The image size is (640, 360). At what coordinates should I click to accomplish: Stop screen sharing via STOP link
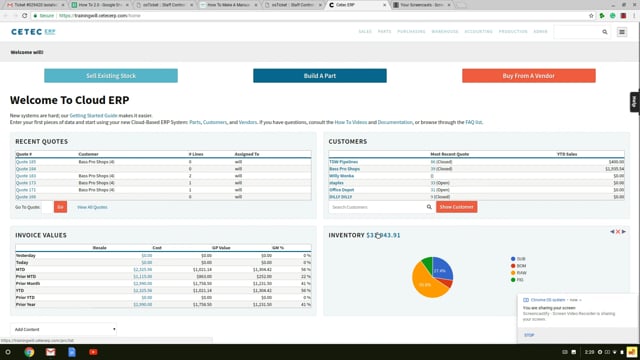(x=529, y=335)
